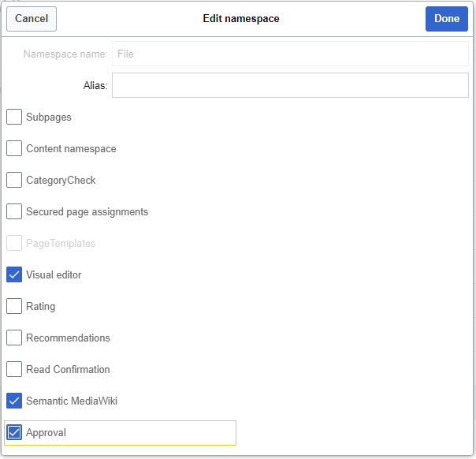Viewport: 476px width, 459px height.
Task: Enable the CategoryCheck option
Action: click(14, 180)
